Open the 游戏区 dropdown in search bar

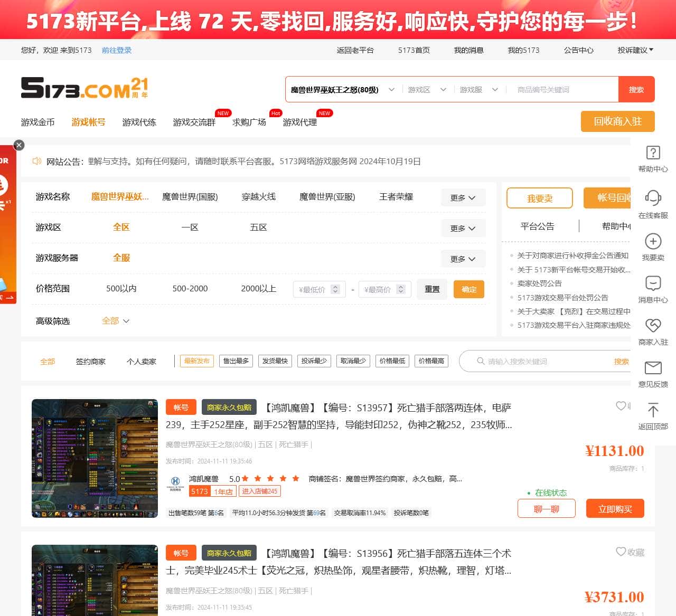pyautogui.click(x=427, y=90)
